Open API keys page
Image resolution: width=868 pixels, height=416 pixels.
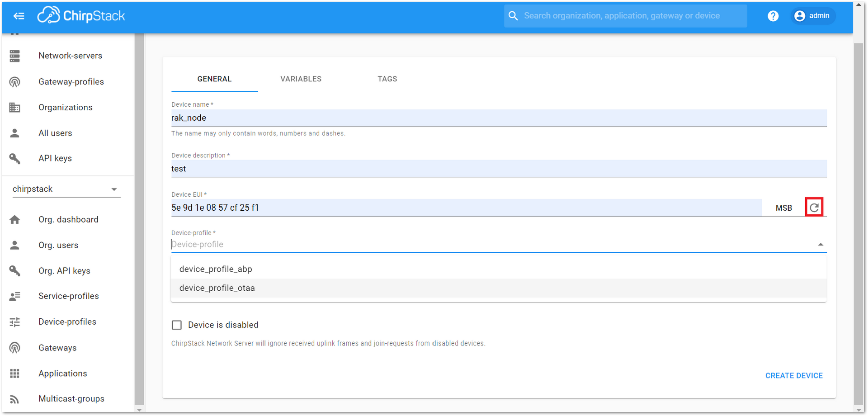pos(55,158)
